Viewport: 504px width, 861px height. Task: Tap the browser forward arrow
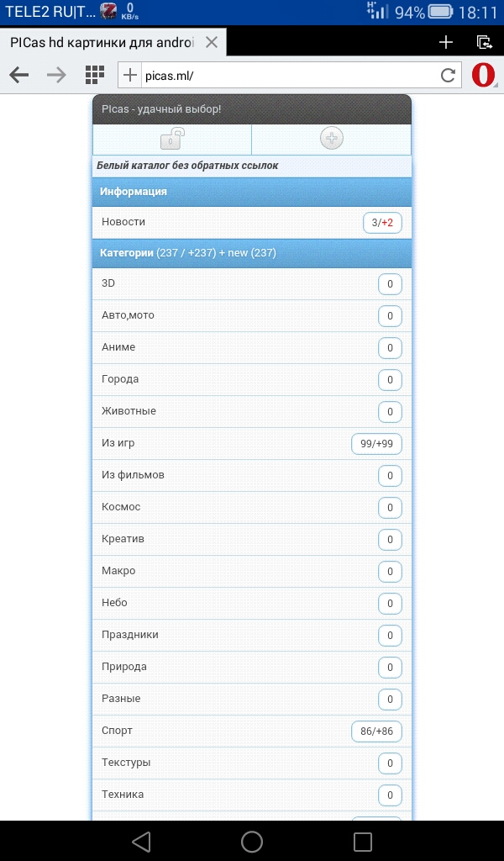pyautogui.click(x=56, y=76)
